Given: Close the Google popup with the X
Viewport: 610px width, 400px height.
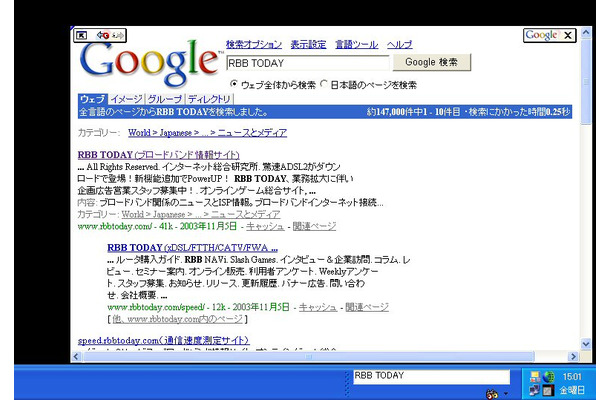Looking at the screenshot, I should point(568,35).
